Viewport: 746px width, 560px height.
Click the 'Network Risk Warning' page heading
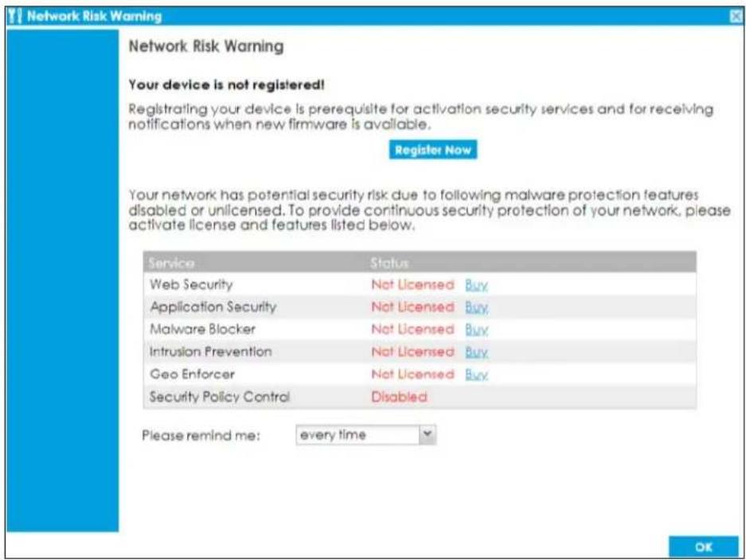click(206, 47)
